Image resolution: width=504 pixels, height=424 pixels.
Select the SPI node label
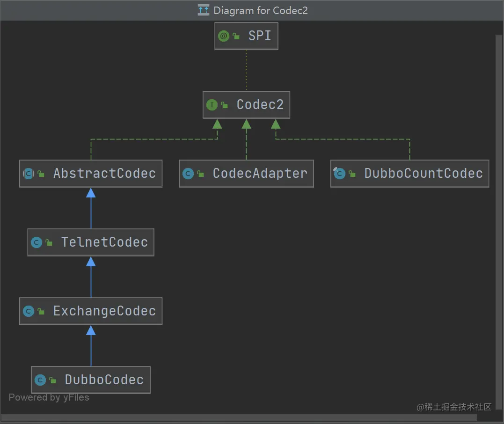(260, 36)
